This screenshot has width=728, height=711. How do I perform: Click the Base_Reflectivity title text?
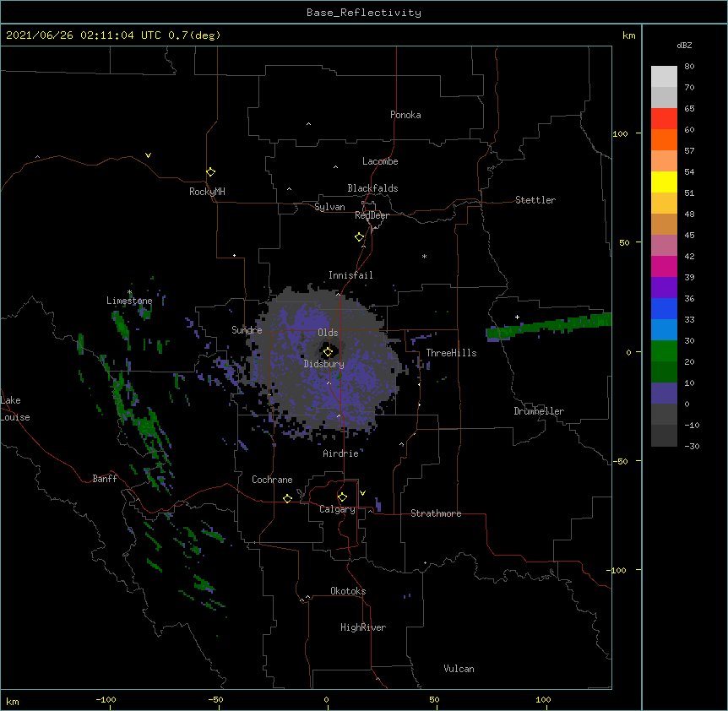[x=364, y=13]
